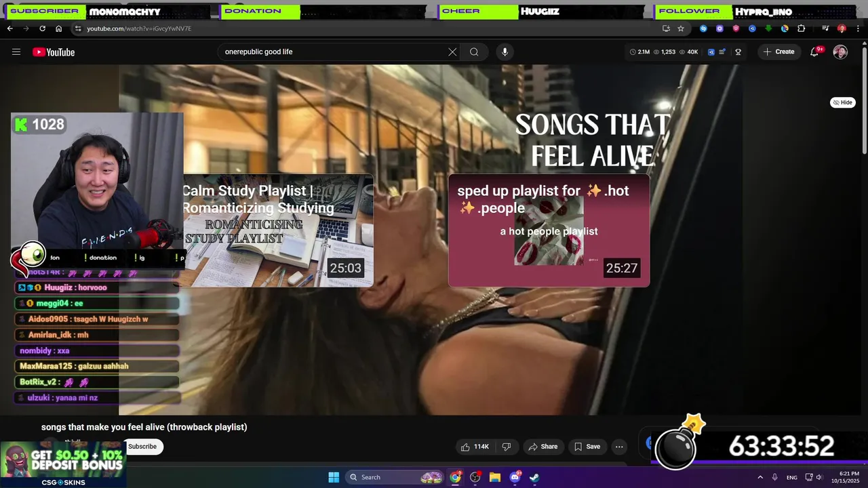The height and width of the screenshot is (488, 868).
Task: Like the video with 114K likes
Action: 475,447
